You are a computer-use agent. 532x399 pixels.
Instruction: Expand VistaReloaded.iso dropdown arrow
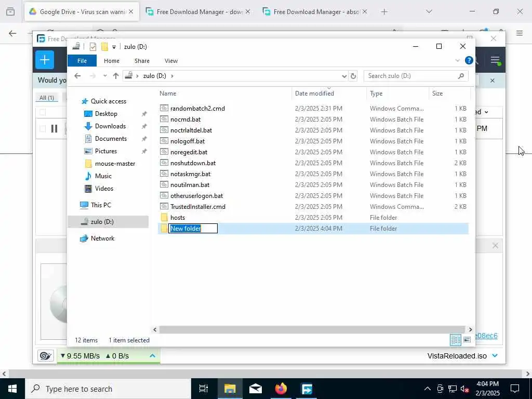coord(495,355)
